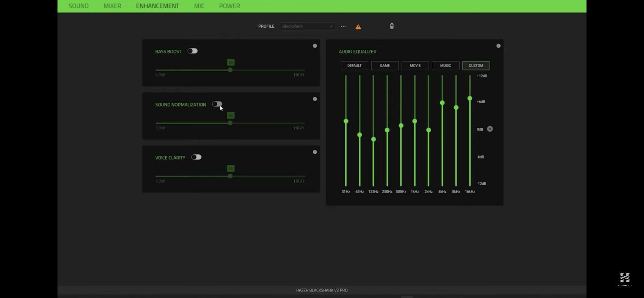This screenshot has width=644, height=298.
Task: Click the profile warning triangle icon
Action: click(358, 27)
